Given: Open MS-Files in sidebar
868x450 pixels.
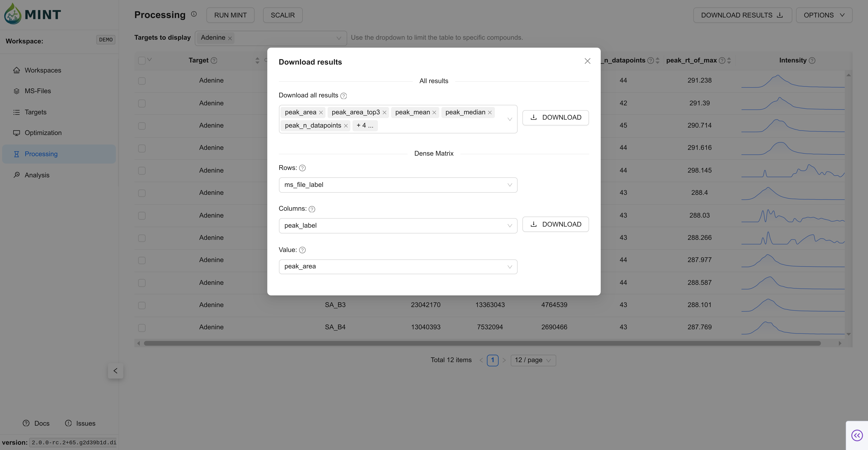Looking at the screenshot, I should [37, 91].
